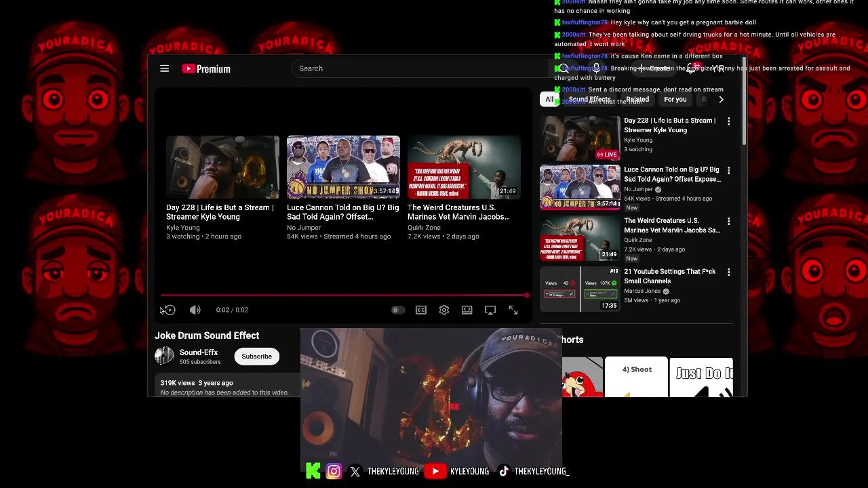
Task: Click endscreen title 'Luce Cannon Told on Big U?'
Action: click(342, 212)
